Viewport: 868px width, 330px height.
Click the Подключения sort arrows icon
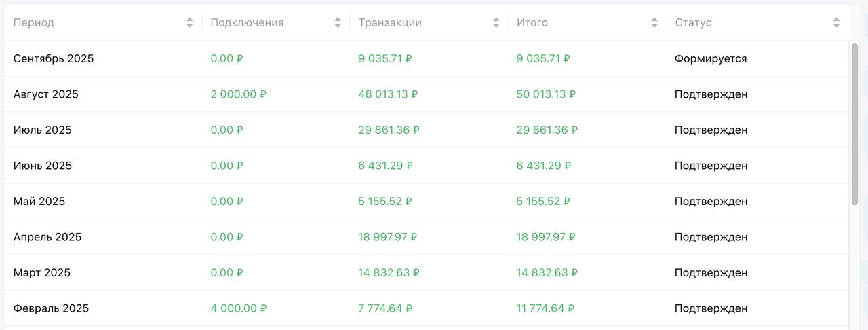(338, 22)
